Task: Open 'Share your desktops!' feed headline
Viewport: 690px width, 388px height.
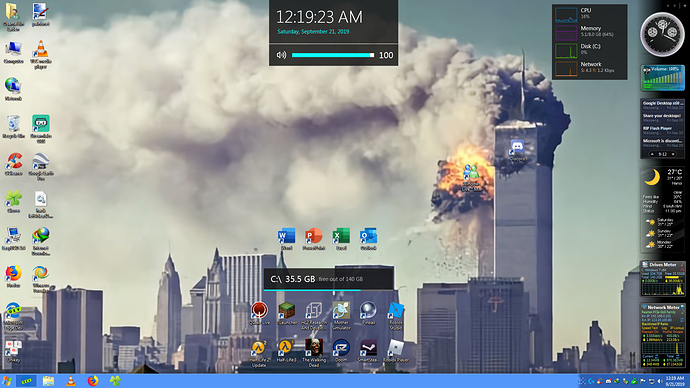Action: point(662,117)
